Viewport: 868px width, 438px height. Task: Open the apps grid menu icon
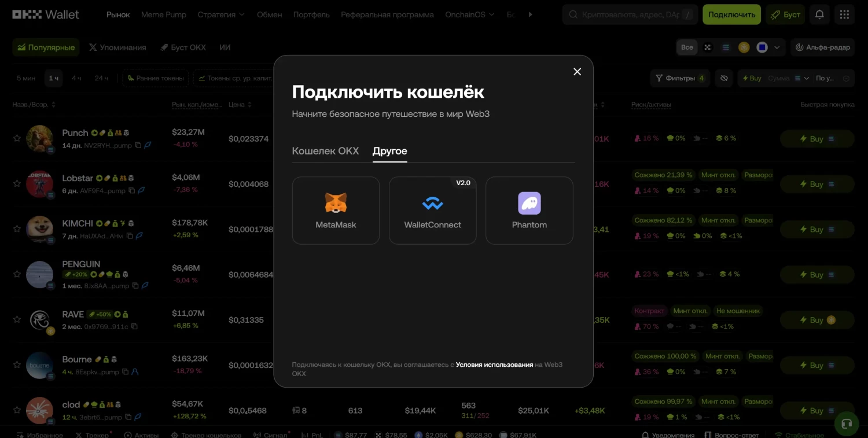pos(844,14)
